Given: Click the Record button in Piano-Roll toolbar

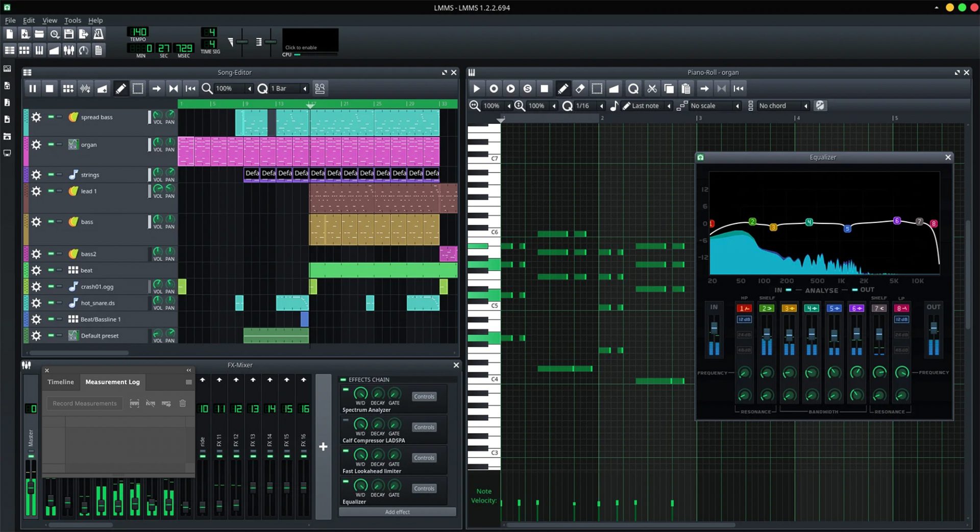Looking at the screenshot, I should click(x=494, y=89).
